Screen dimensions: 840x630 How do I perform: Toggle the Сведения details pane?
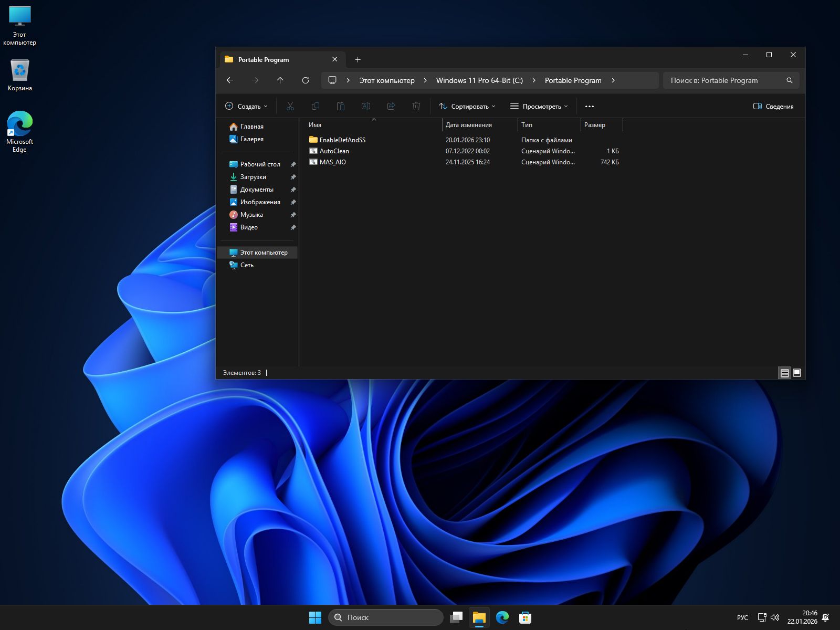pos(773,107)
